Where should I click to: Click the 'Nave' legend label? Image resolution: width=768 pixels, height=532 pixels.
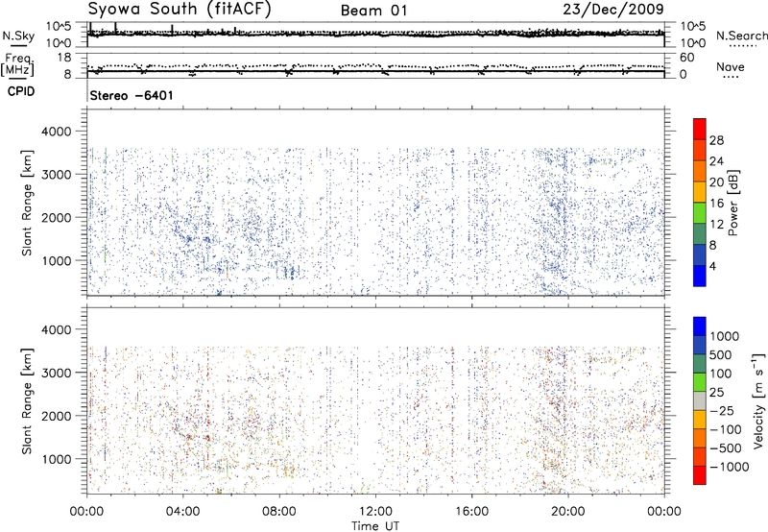point(731,66)
